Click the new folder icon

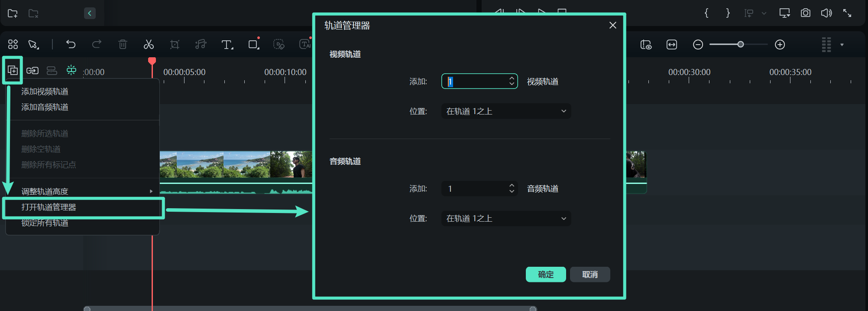(13, 13)
